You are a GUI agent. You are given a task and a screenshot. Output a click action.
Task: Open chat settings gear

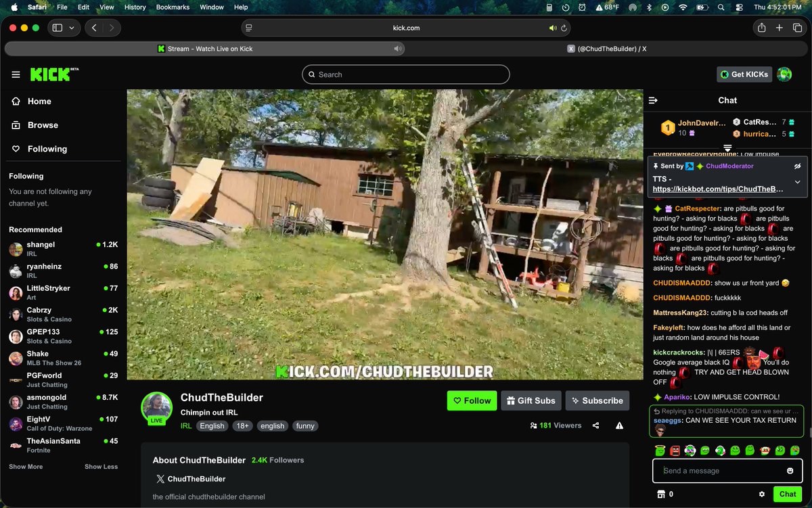(762, 494)
